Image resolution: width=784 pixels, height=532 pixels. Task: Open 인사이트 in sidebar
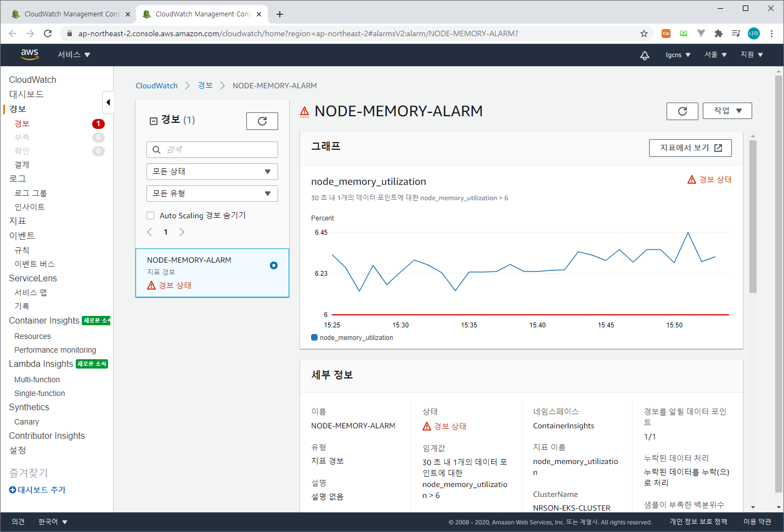(x=30, y=207)
